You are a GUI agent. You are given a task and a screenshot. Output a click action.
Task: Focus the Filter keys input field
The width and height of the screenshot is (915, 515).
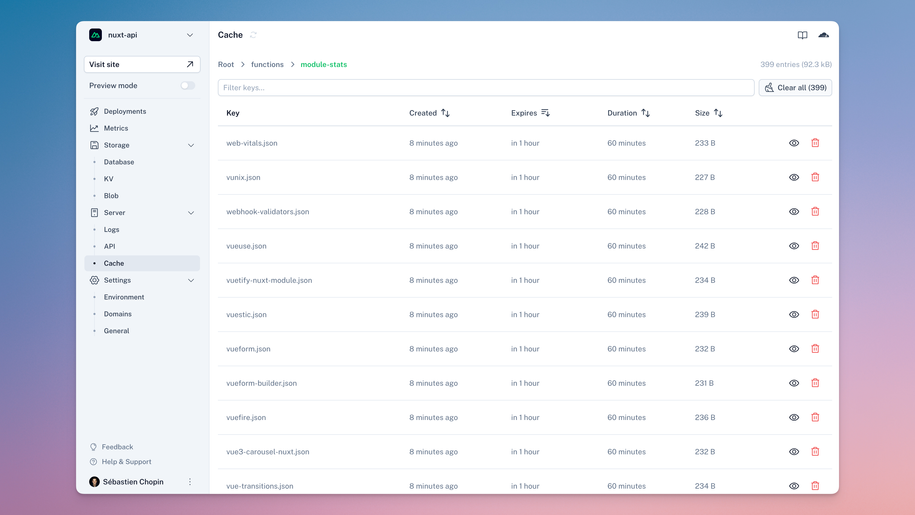(x=486, y=88)
